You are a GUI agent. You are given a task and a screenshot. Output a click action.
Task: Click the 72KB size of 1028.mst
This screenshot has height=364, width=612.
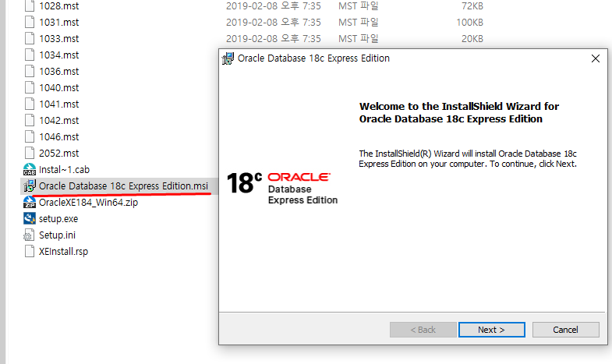click(472, 6)
